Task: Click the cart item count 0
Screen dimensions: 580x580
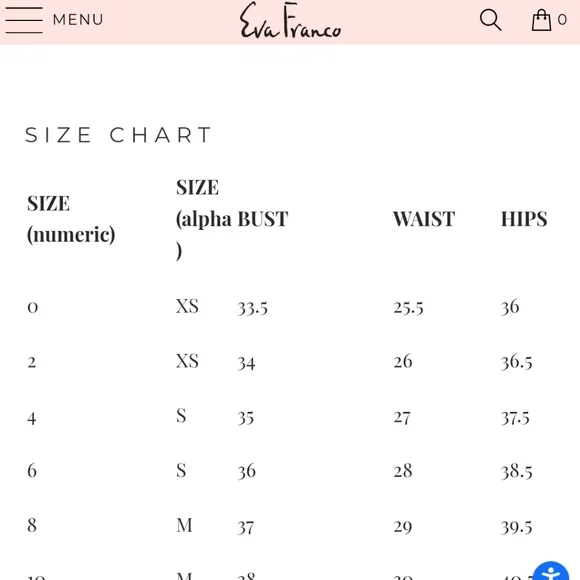Action: pyautogui.click(x=562, y=20)
